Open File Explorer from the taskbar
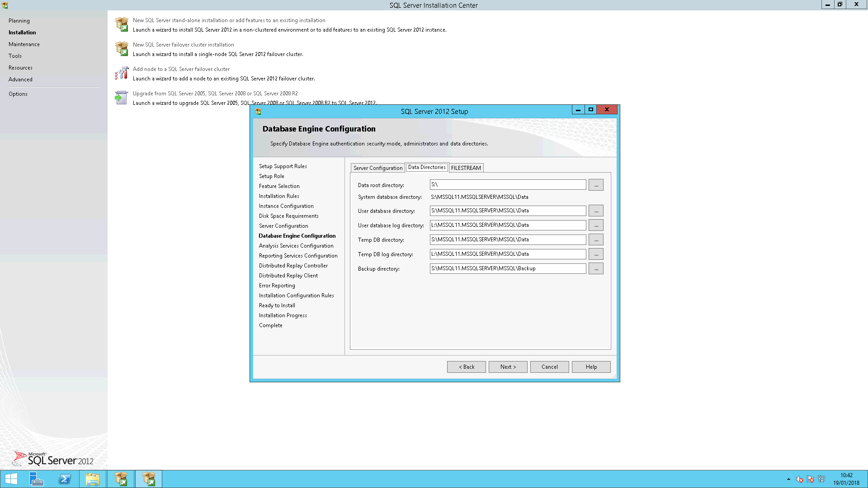 click(x=93, y=479)
